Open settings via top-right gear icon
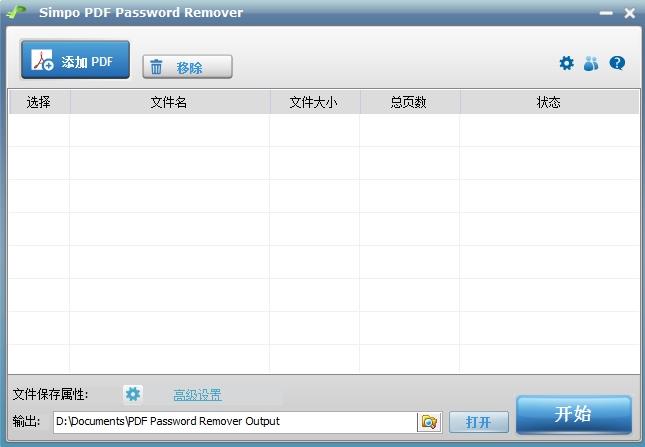The image size is (645, 447). (x=566, y=63)
